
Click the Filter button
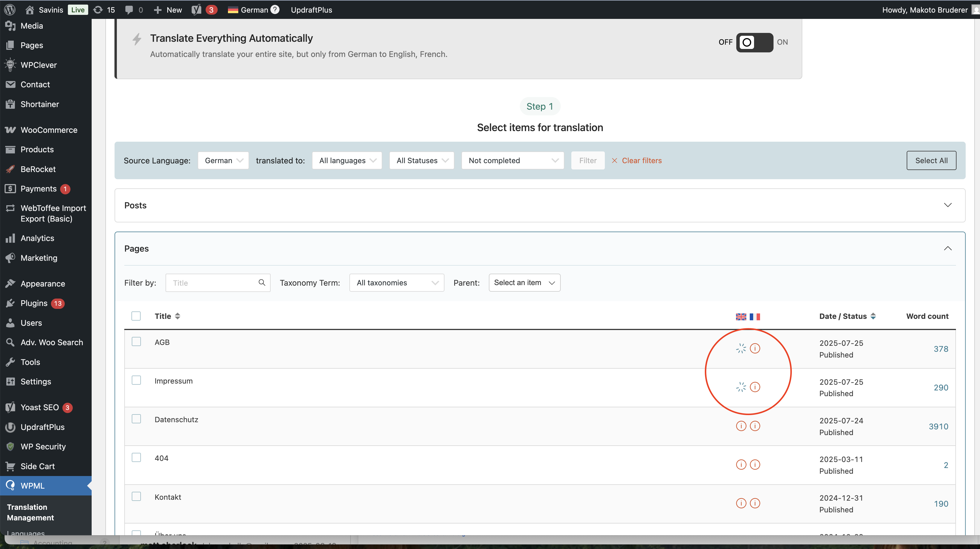588,161
